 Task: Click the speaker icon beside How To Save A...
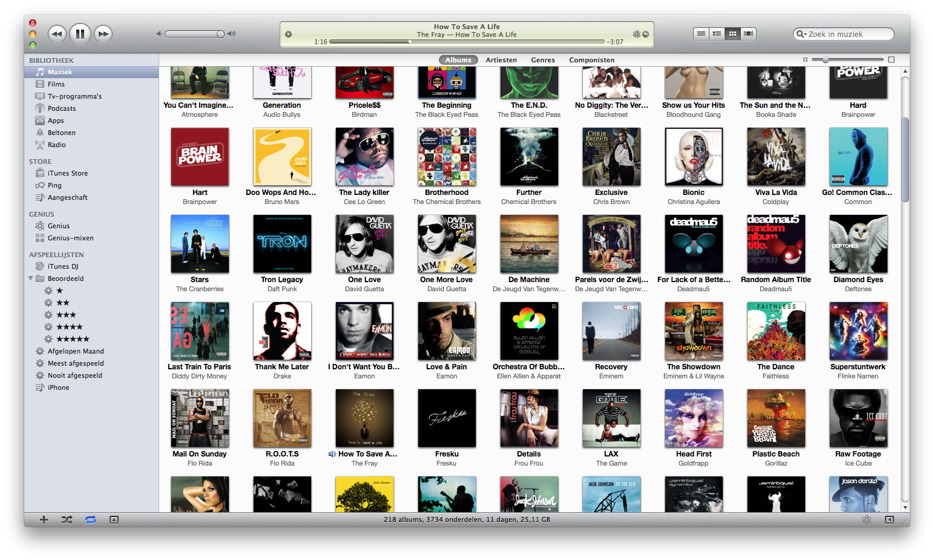332,454
